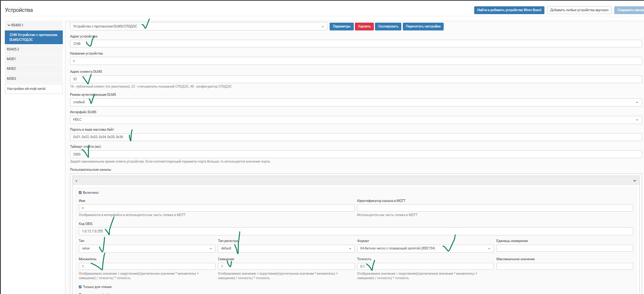644x294 pixels.
Task: Open the MOD3 port section
Action: [x=34, y=79]
